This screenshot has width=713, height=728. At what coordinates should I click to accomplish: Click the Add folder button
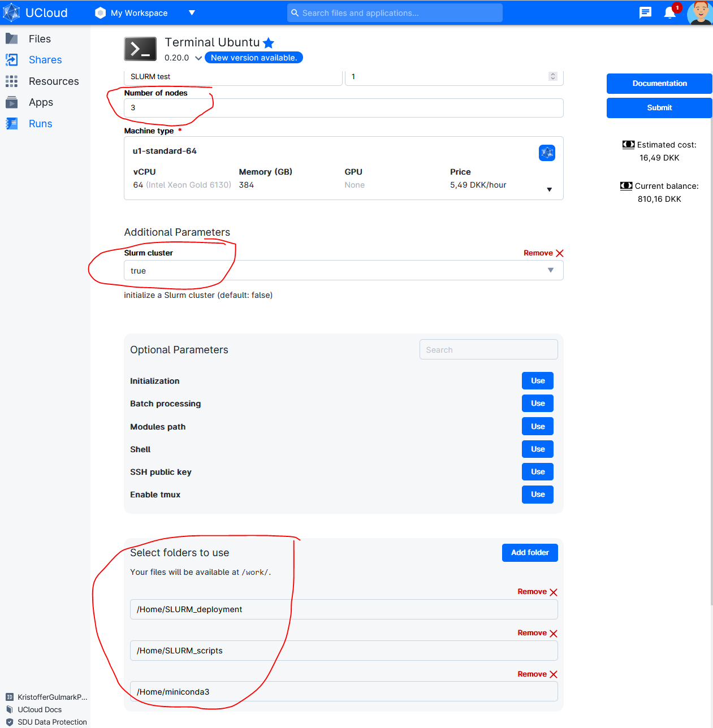530,553
